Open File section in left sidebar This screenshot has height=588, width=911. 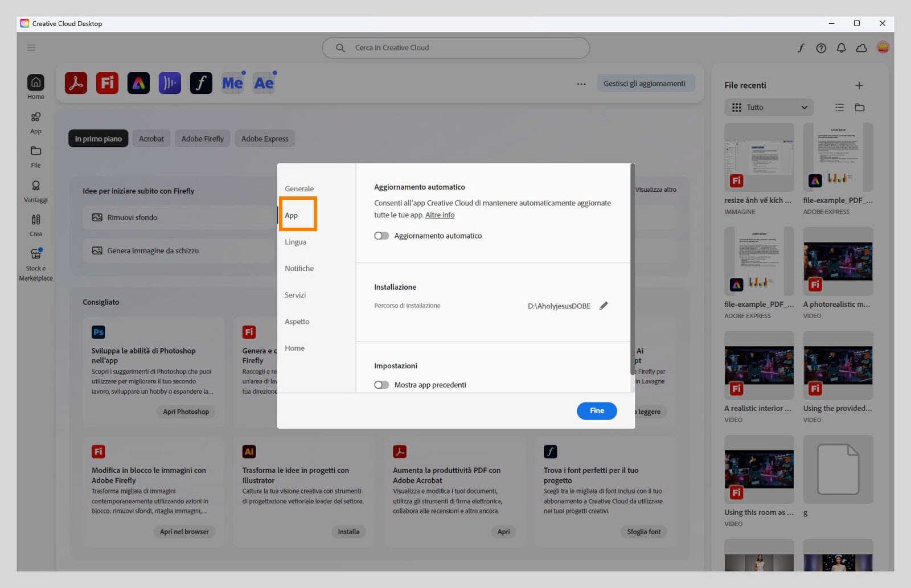[x=36, y=157]
